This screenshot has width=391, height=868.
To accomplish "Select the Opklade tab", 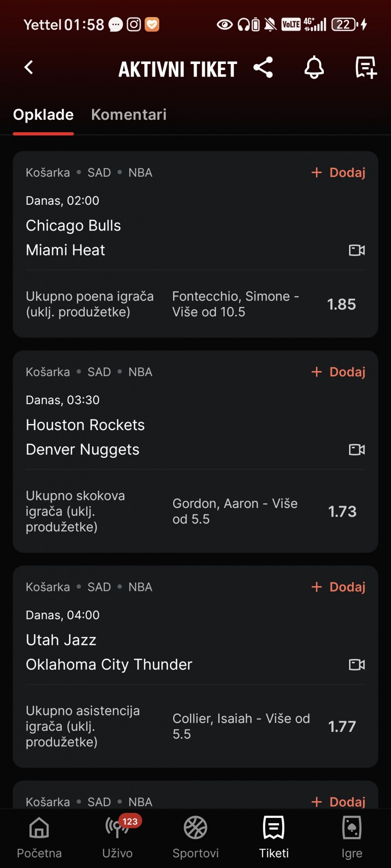I will [x=43, y=115].
